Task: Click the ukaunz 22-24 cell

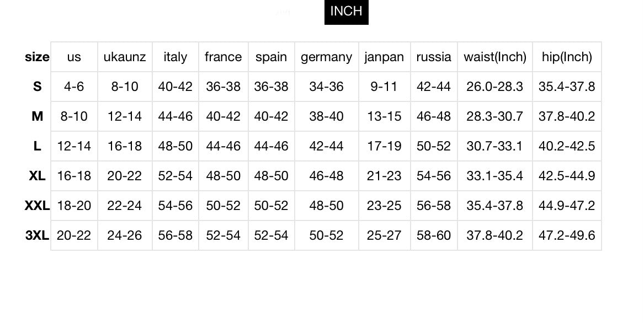Action: [125, 205]
